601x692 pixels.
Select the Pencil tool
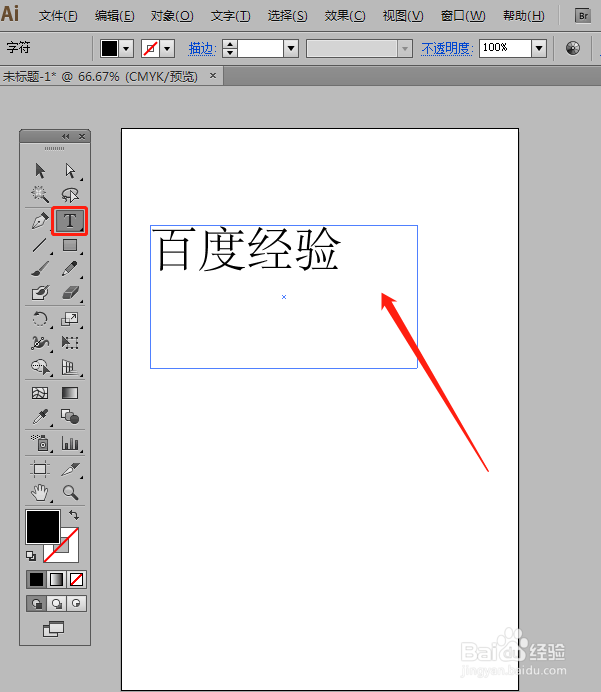click(x=70, y=268)
